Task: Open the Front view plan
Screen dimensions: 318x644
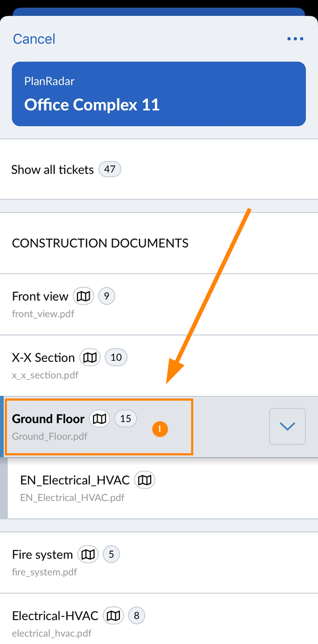Action: click(x=159, y=304)
